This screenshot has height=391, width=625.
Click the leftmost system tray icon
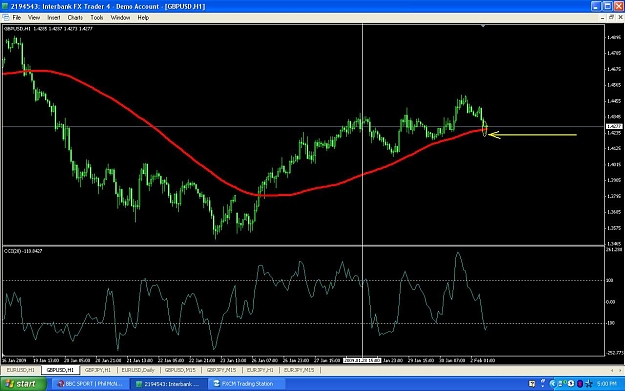(532, 384)
